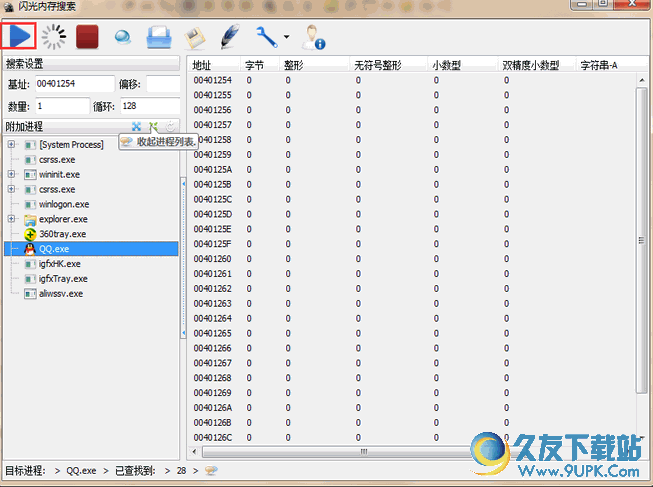Click the found count 28 in status bar
Screen dimensions: 653x487
pos(181,471)
